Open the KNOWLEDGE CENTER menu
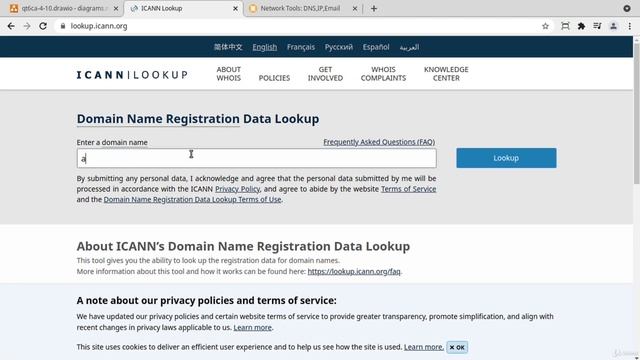Viewport: 640px width, 360px height. (x=446, y=73)
